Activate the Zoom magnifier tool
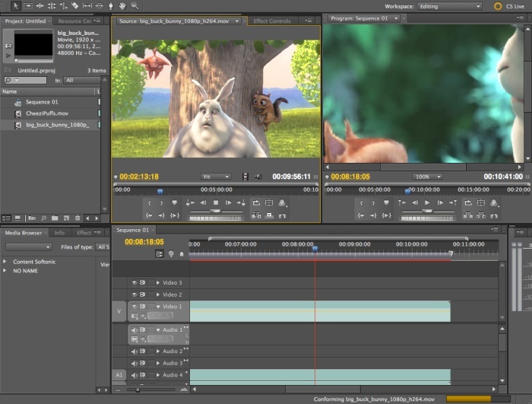 tap(135, 5)
